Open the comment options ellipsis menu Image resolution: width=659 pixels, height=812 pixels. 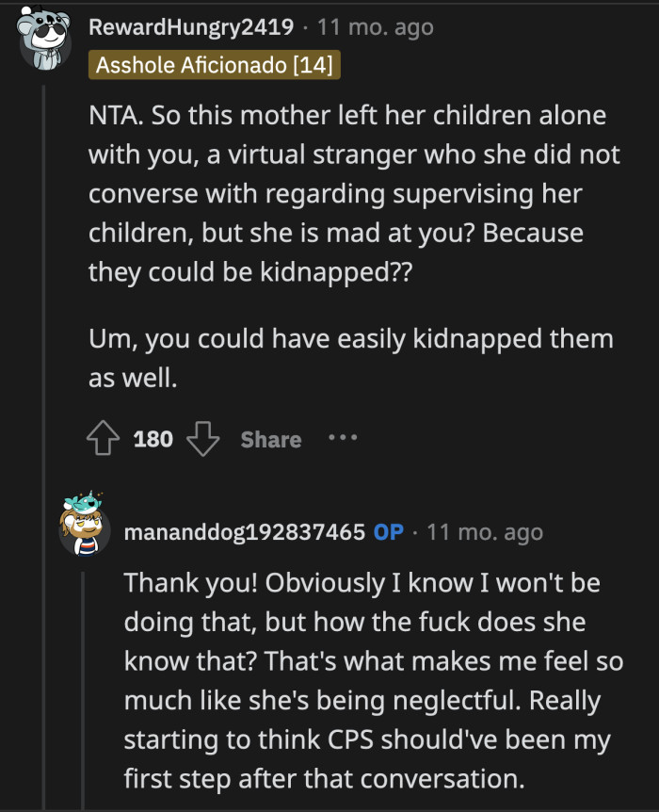[343, 437]
